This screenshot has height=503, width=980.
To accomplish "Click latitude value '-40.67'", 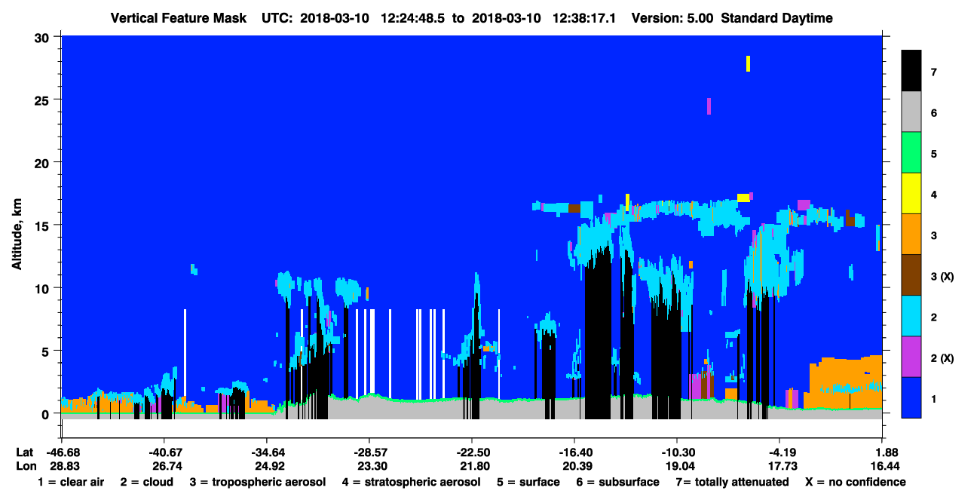I will click(x=164, y=452).
